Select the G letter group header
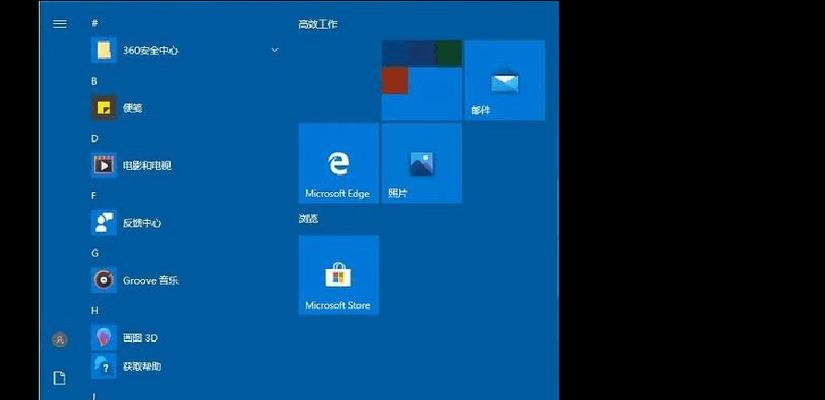This screenshot has height=400, width=825. pos(95,253)
